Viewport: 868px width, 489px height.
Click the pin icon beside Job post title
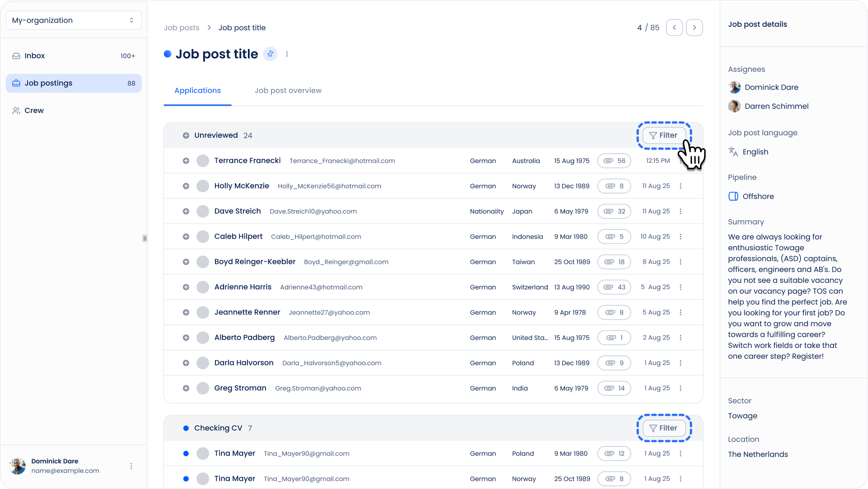click(270, 54)
